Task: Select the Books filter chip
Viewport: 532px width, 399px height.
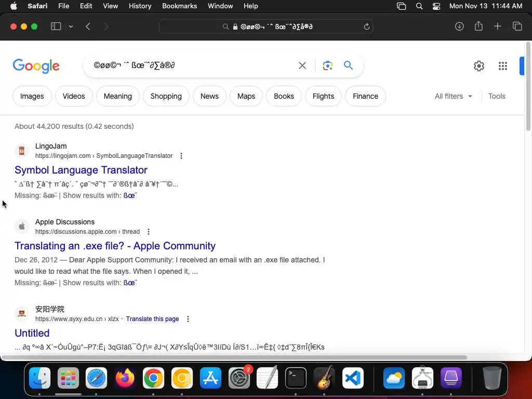Action: (x=284, y=96)
